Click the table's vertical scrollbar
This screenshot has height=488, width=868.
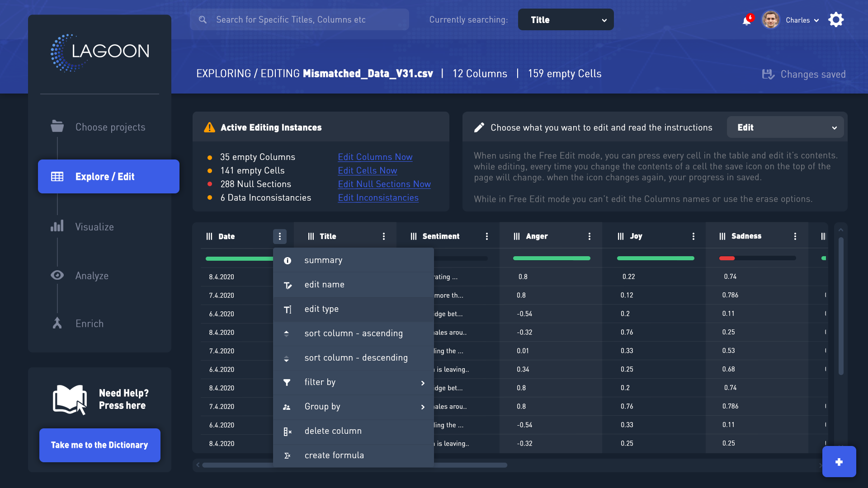(841, 306)
